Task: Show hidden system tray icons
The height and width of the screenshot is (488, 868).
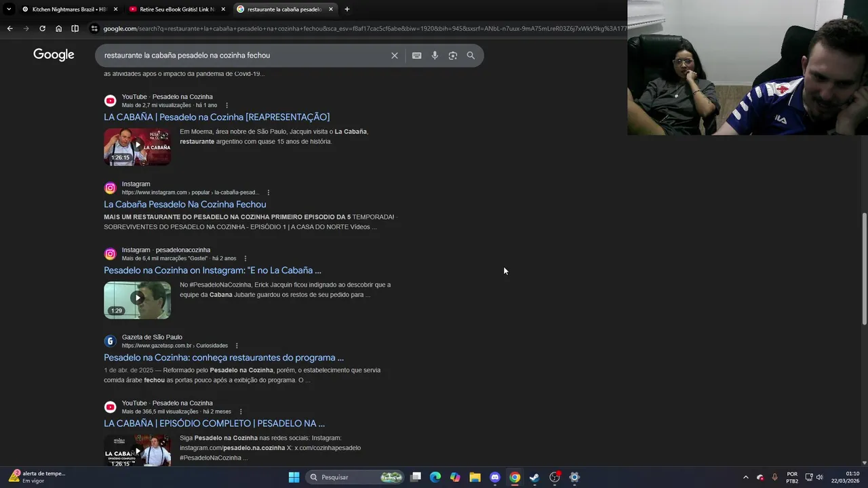Action: 746,477
